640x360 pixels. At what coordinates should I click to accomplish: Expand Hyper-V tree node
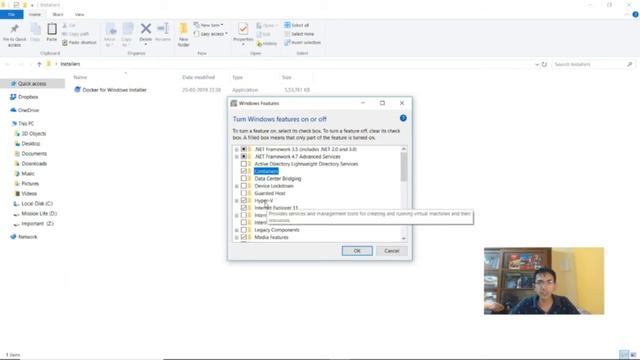pos(236,201)
